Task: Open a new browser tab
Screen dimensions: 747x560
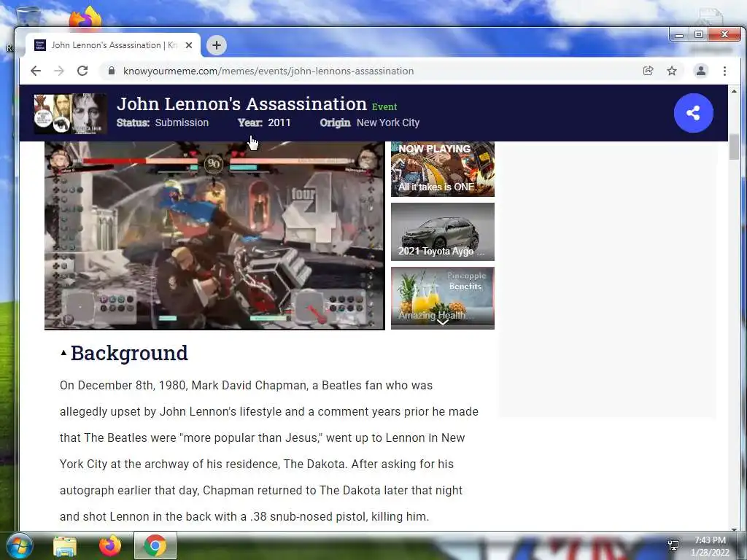Action: 216,45
